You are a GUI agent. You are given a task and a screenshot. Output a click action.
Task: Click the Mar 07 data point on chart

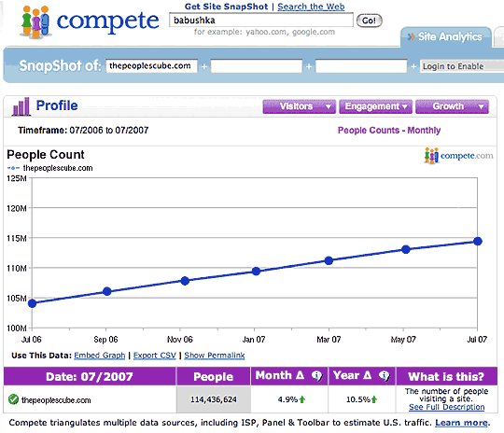coord(329,260)
